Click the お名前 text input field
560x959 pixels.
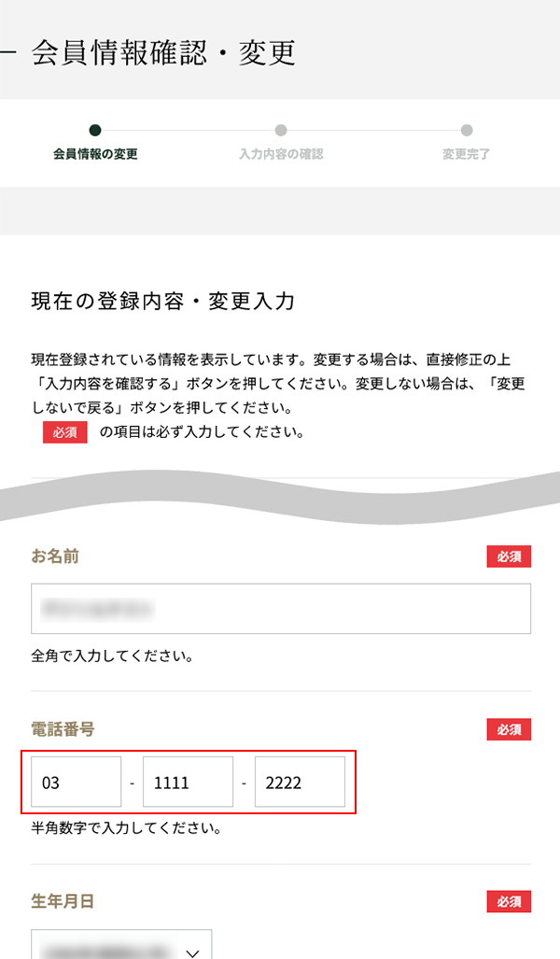[281, 609]
